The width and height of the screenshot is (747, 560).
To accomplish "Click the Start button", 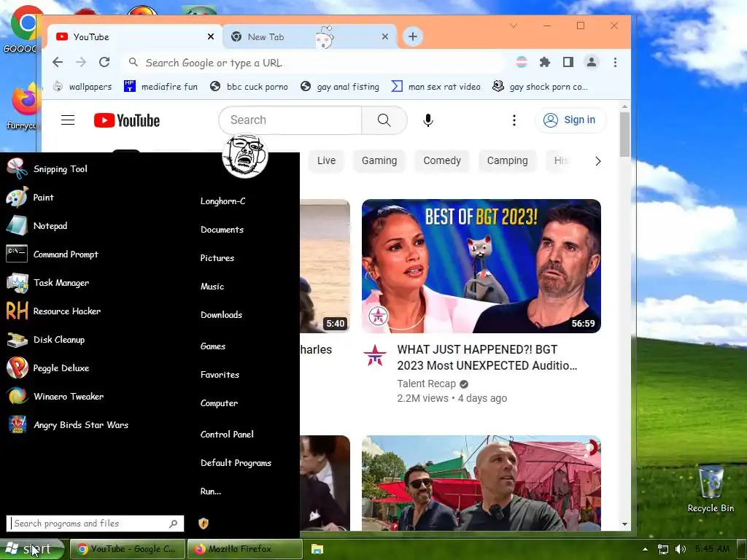I will click(31, 549).
